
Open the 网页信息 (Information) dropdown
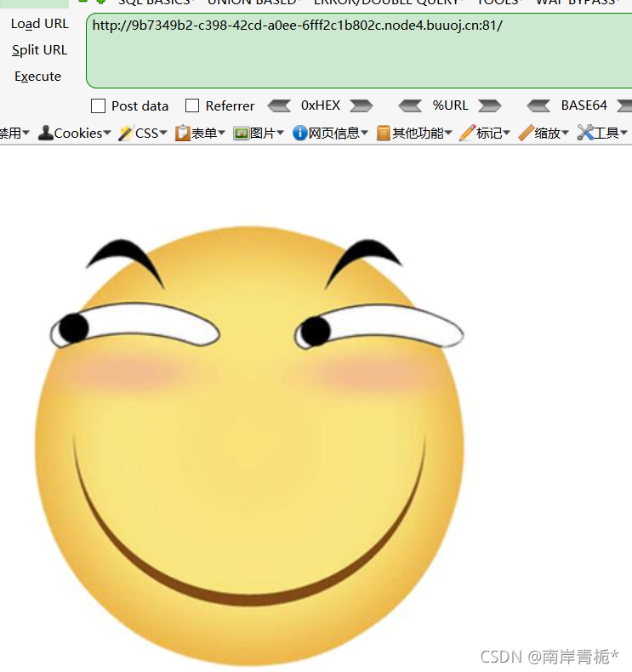(x=330, y=134)
